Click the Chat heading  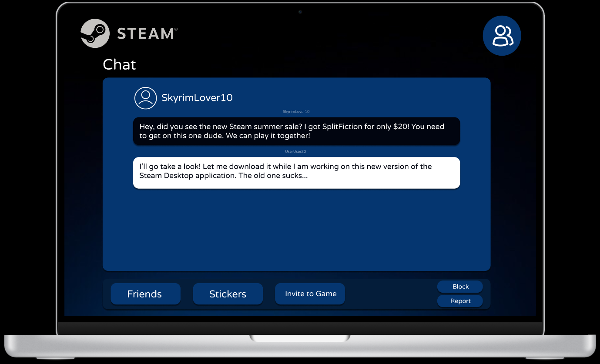119,65
